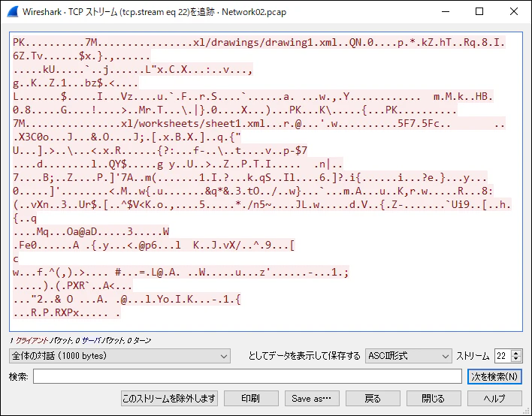532x416 pixels.
Task: Open the 全体の対話 (1000 bytes) dropdown
Action: tap(119, 356)
